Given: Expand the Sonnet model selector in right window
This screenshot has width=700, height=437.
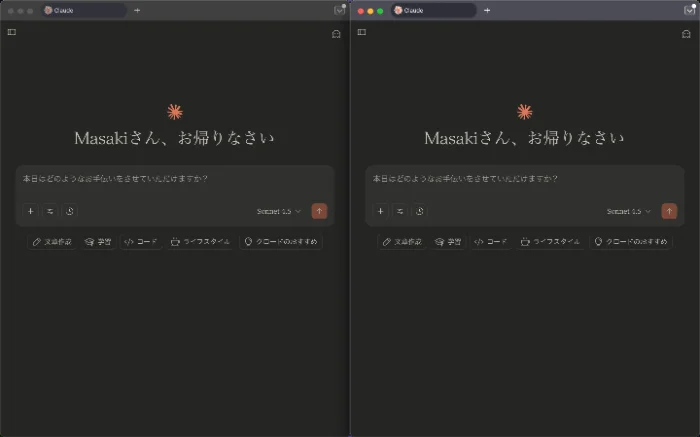Looking at the screenshot, I should tap(628, 211).
